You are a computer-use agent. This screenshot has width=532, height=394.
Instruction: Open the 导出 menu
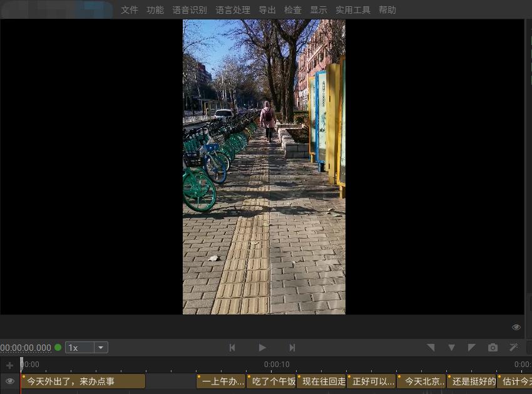point(267,10)
